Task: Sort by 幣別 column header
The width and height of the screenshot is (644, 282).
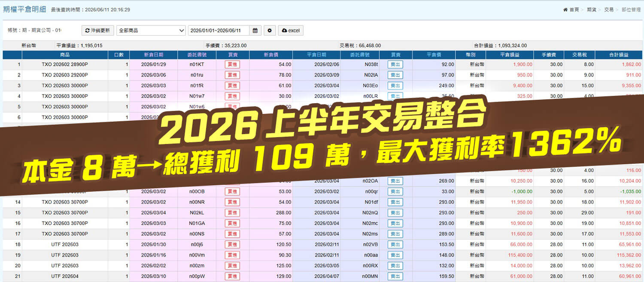Action: pos(470,55)
